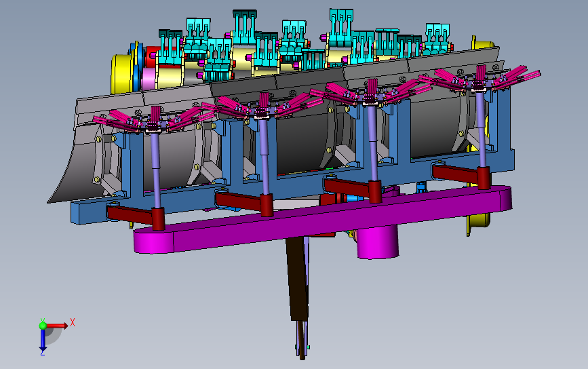Viewport: 588px width, 369px height.
Task: Select the leftmost pink finger fan cluster
Action: pyautogui.click(x=154, y=119)
